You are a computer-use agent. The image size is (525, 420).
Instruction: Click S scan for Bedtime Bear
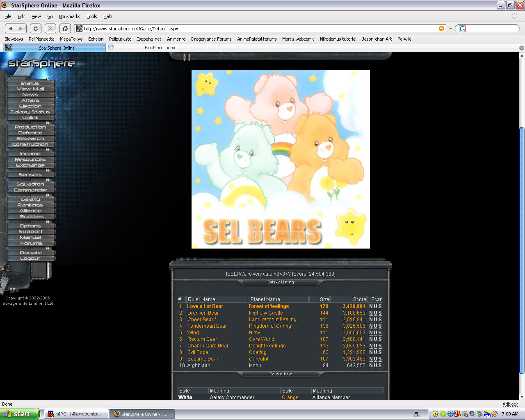380,359
